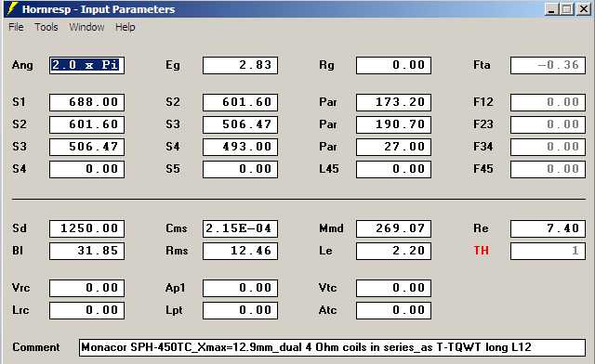
Task: Click the S5 input field
Action: pos(240,169)
